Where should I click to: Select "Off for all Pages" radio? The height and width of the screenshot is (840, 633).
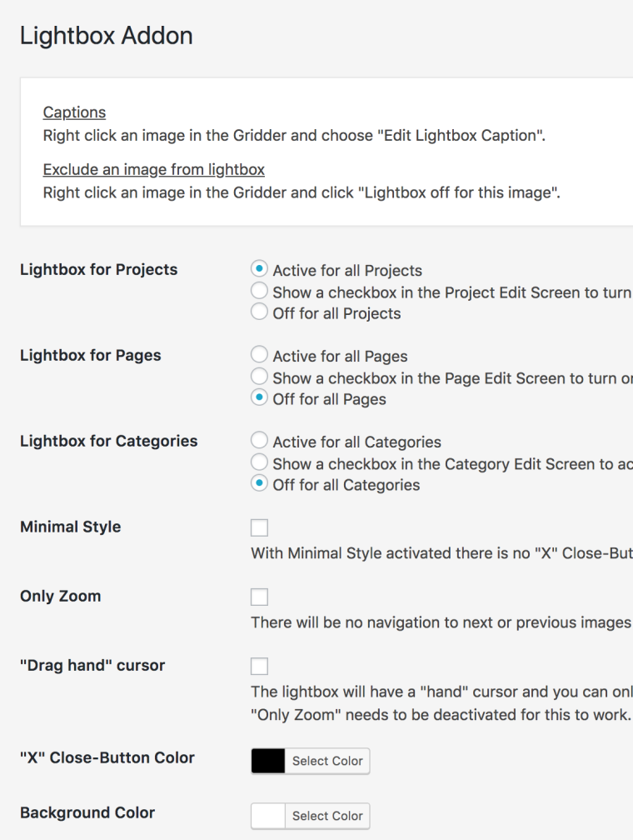(259, 399)
